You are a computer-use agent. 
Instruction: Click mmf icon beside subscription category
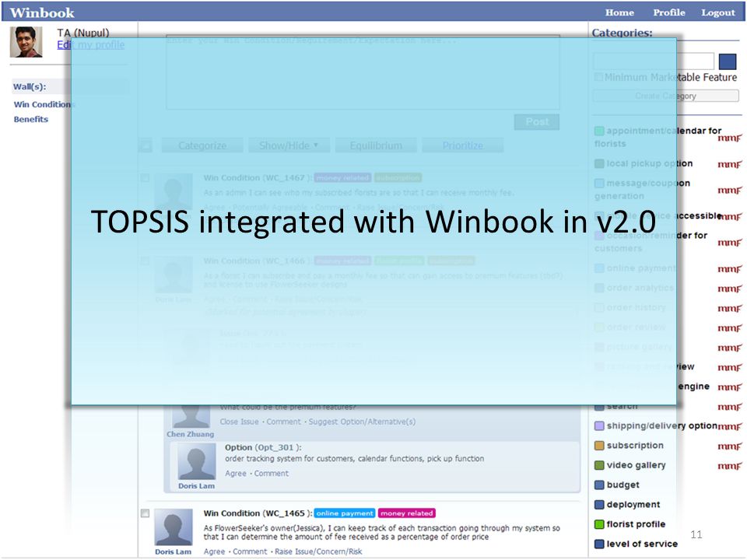pyautogui.click(x=729, y=446)
